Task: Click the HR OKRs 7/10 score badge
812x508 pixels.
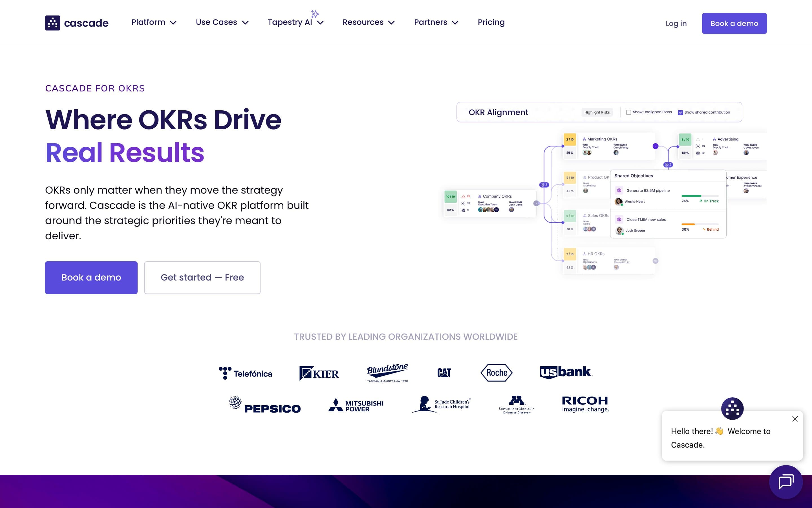Action: point(570,254)
